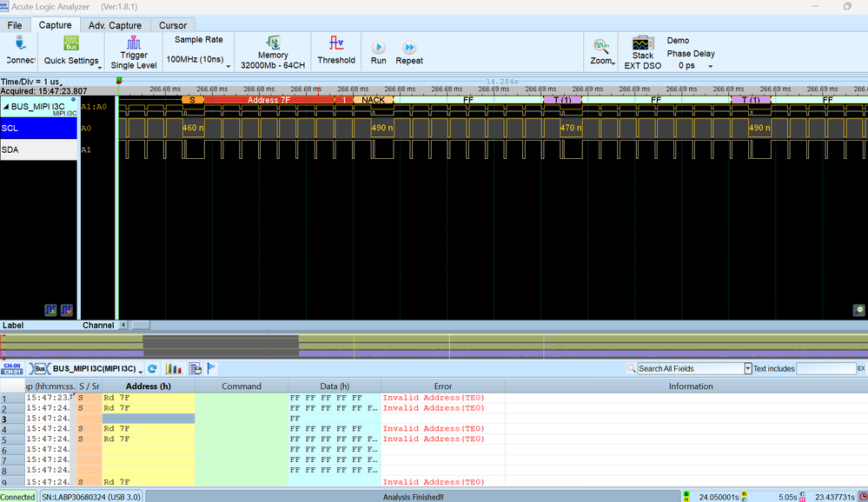This screenshot has width=868, height=502.
Task: Open the Zoom dropdown arrow
Action: point(613,63)
